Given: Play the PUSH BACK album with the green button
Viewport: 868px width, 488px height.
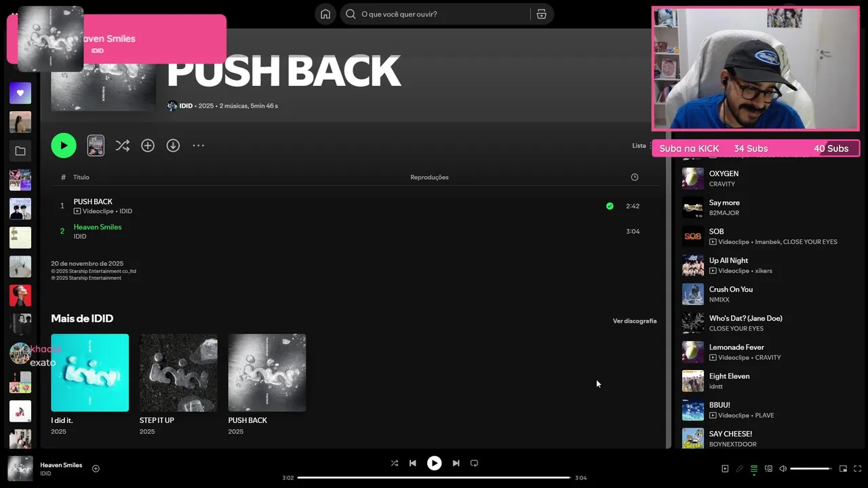Looking at the screenshot, I should (64, 145).
